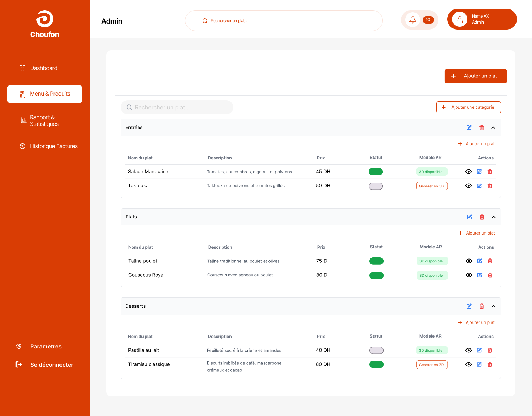Toggle Couscous Royal status switch
The height and width of the screenshot is (416, 532).
376,275
